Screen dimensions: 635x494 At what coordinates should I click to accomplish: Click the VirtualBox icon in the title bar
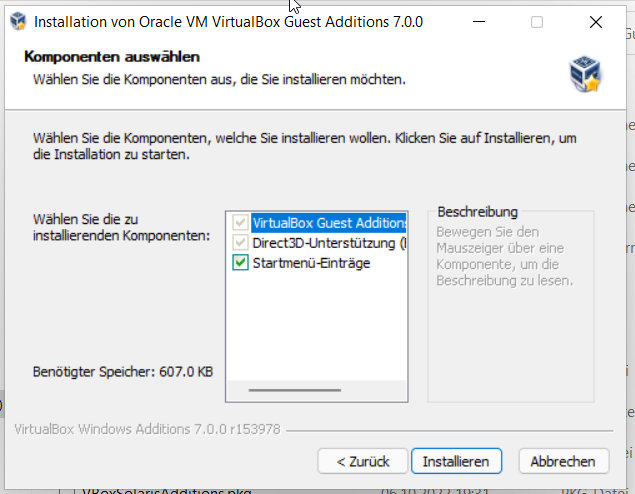tap(18, 21)
